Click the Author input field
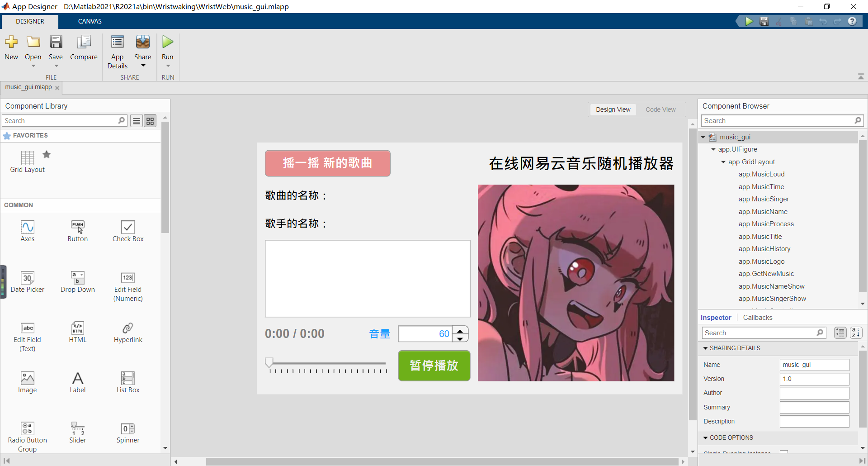 click(x=814, y=393)
